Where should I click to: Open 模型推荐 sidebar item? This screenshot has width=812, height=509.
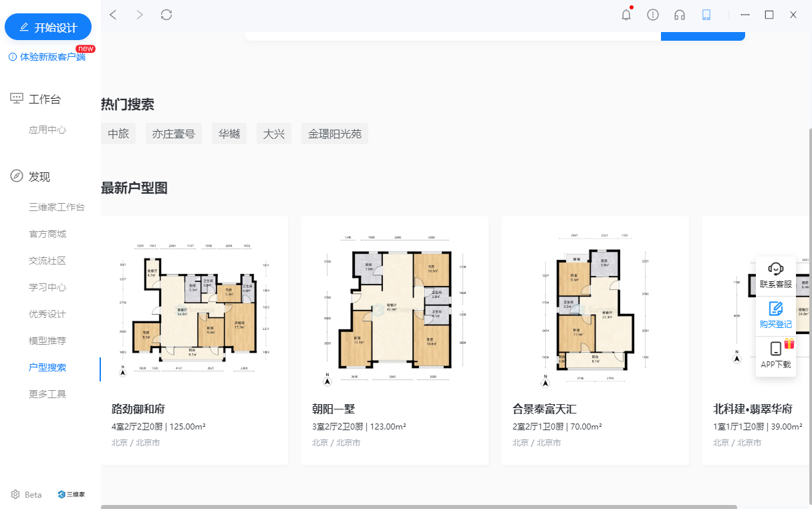(x=47, y=341)
